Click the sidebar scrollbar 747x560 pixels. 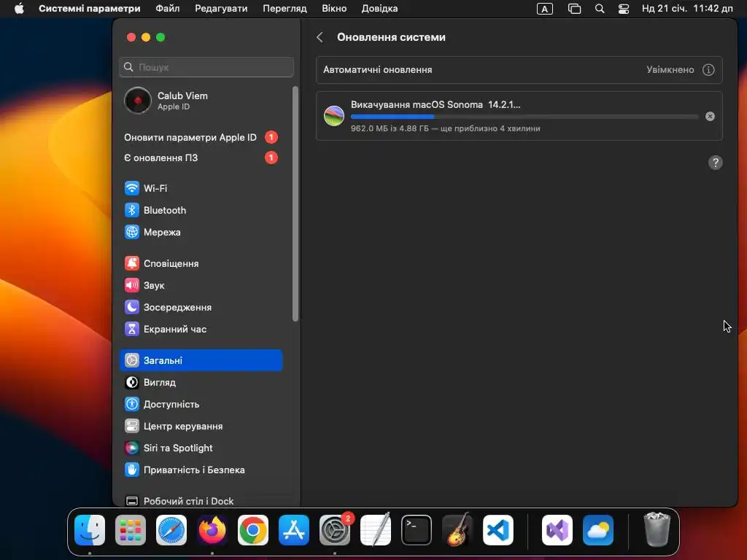coord(295,203)
